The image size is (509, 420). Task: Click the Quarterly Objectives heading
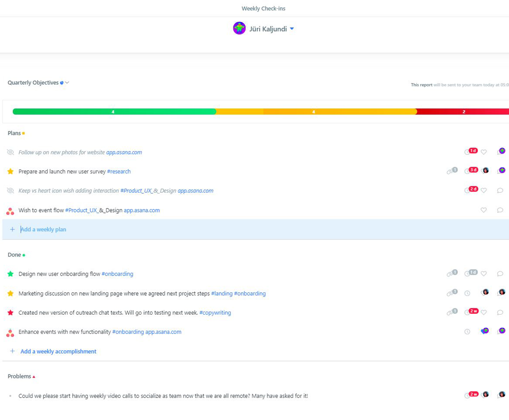coord(33,82)
